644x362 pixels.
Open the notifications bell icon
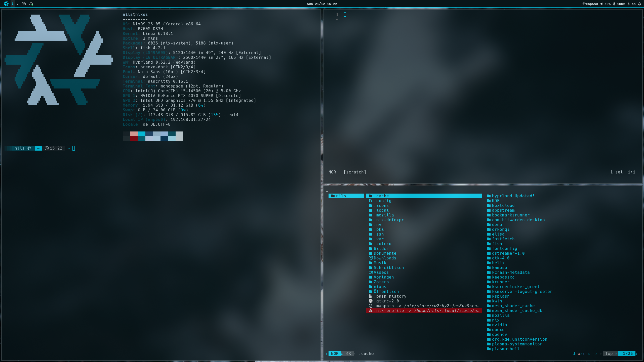pos(639,4)
